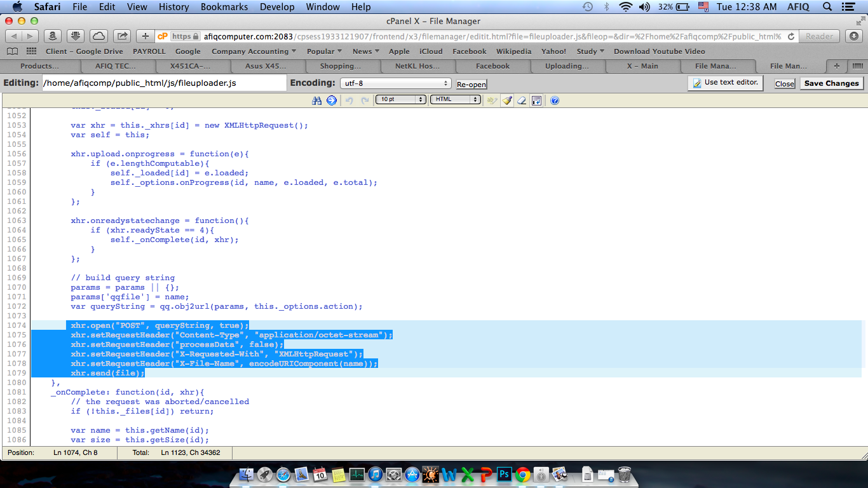The image size is (868, 488).
Task: Open Top Sites grid icon
Action: coord(31,51)
